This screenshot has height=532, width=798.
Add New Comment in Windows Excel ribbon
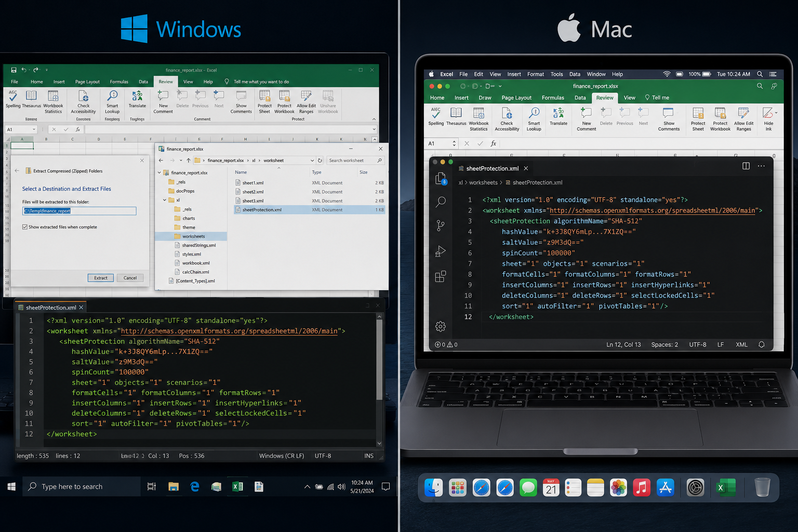[x=163, y=102]
